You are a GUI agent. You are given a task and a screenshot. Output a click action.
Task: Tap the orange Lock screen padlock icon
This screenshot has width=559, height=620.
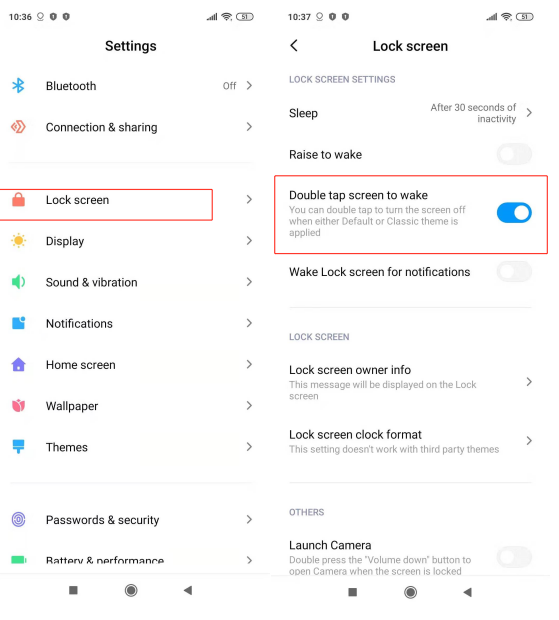point(18,200)
